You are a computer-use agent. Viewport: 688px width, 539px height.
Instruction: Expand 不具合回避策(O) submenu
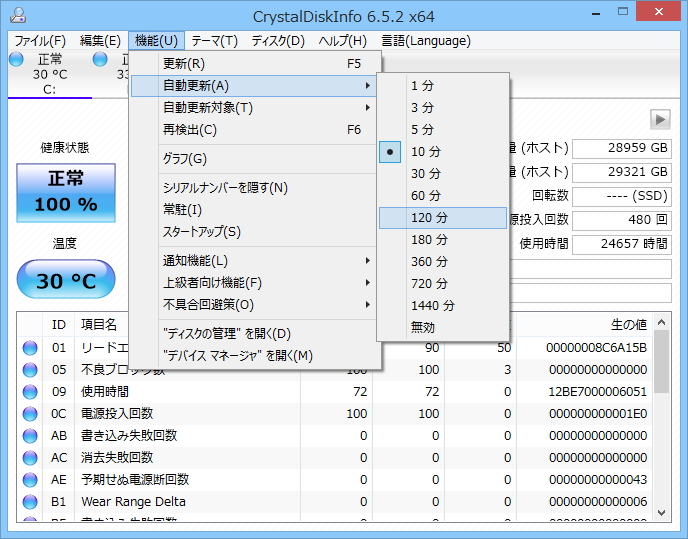click(x=254, y=305)
